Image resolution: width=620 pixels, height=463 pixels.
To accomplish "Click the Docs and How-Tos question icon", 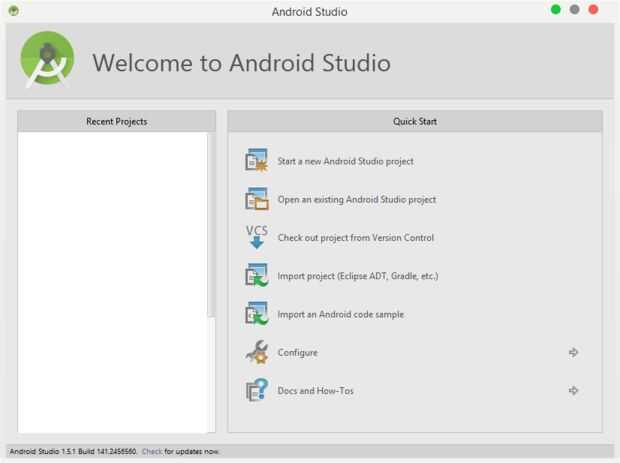I will pos(257,390).
